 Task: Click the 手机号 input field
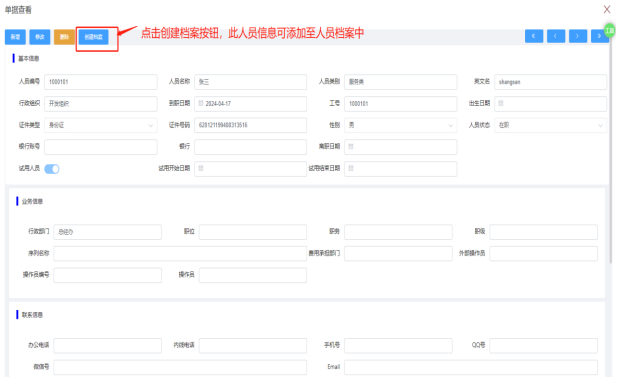(398, 346)
